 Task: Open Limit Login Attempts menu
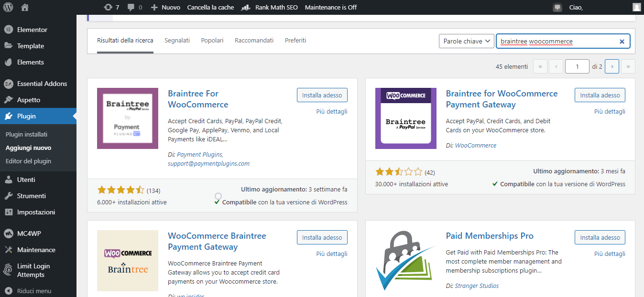click(33, 270)
